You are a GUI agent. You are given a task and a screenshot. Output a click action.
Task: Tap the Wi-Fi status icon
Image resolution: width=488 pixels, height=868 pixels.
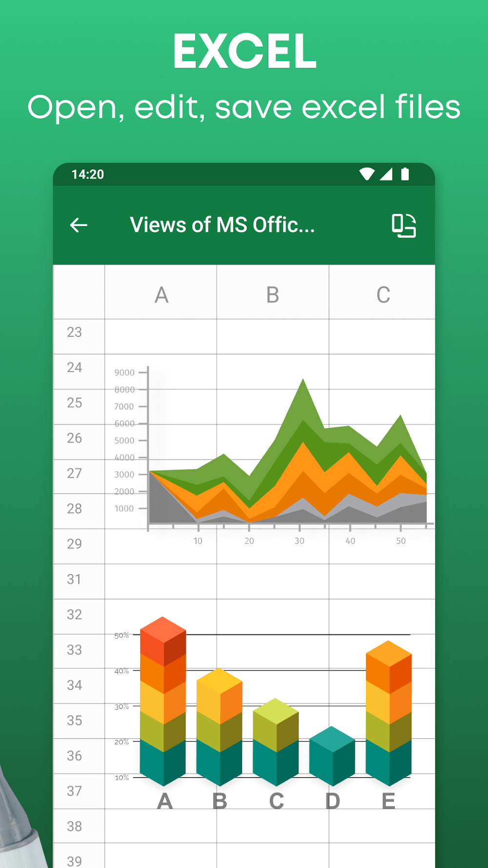(366, 174)
